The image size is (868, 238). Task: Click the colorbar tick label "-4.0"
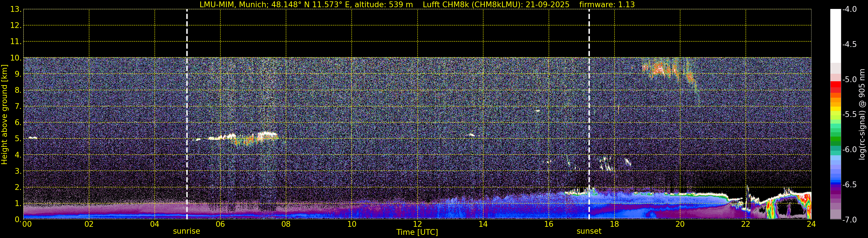tap(849, 10)
